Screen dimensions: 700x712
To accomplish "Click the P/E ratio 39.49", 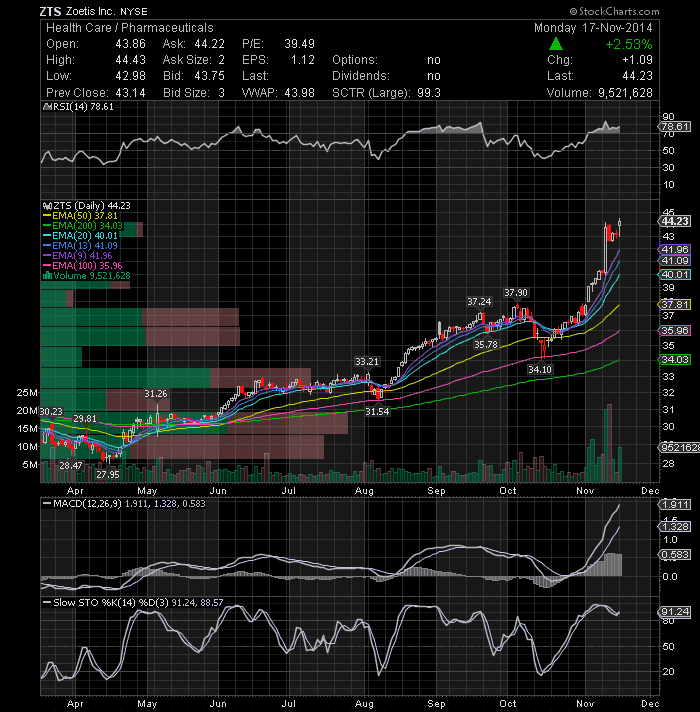I will pyautogui.click(x=299, y=44).
